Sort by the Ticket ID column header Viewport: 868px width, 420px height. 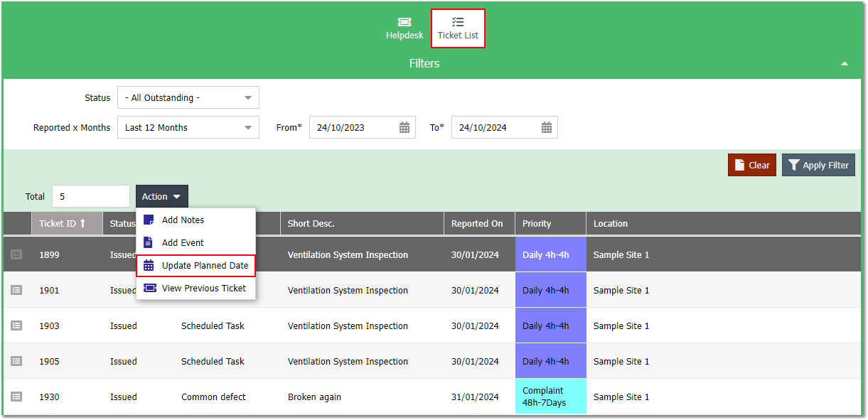pos(67,223)
